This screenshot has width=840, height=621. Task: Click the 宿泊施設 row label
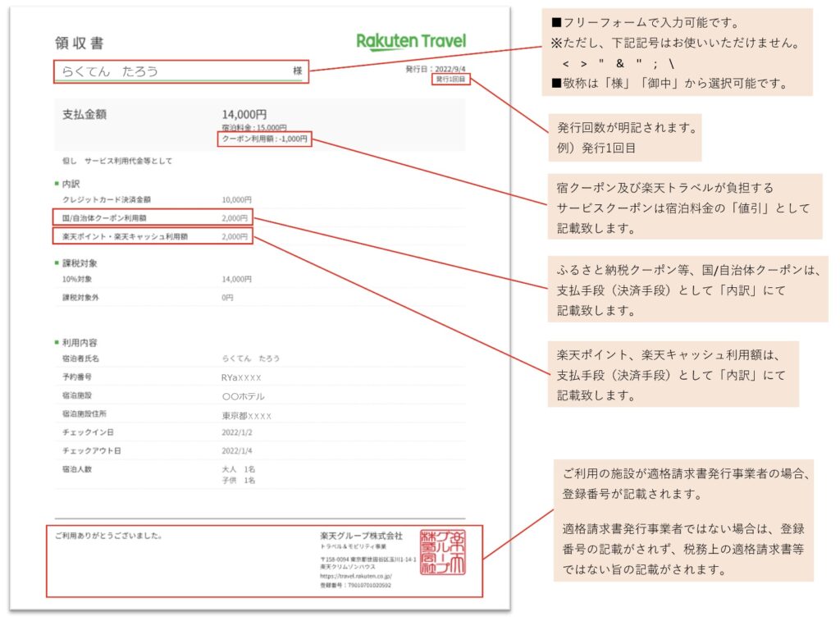76,395
